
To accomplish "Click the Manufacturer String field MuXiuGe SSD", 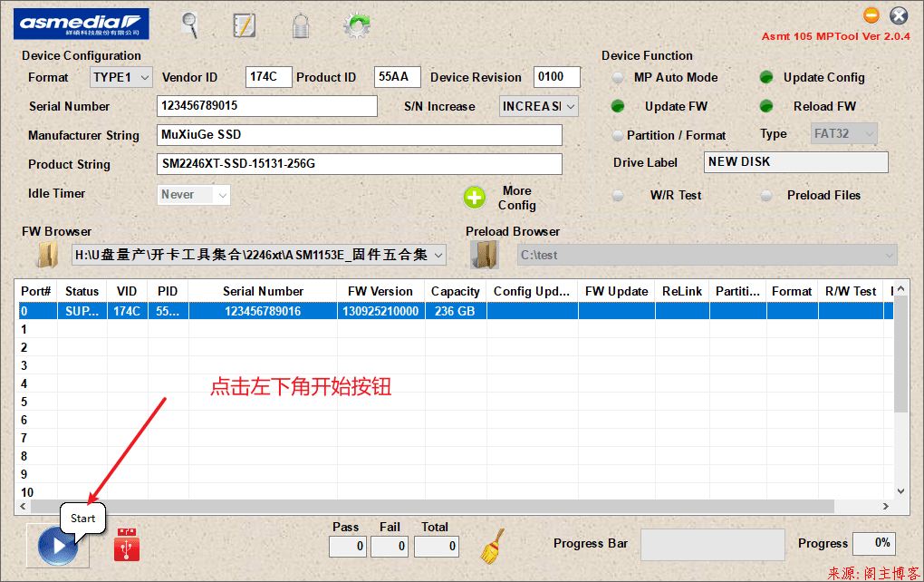I will (360, 135).
